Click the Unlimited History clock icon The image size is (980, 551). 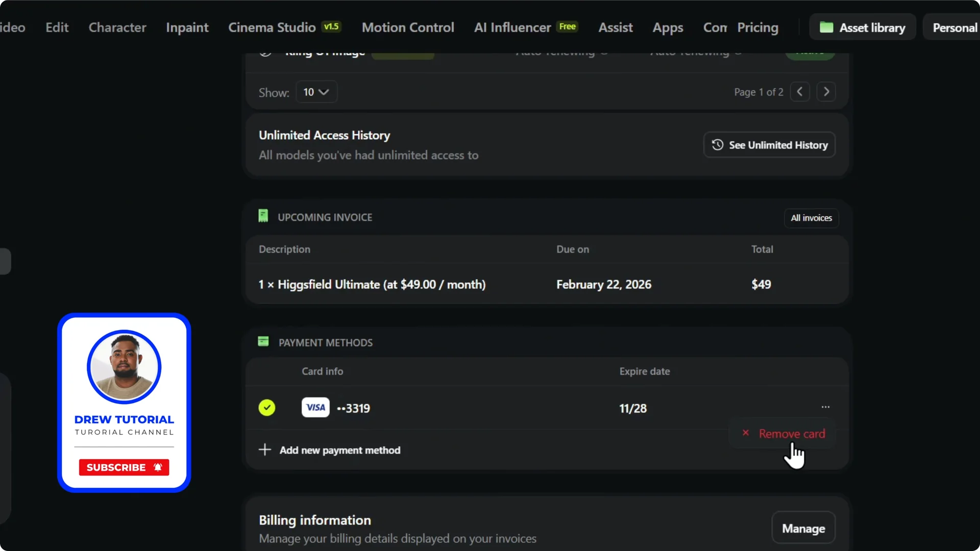(x=717, y=144)
